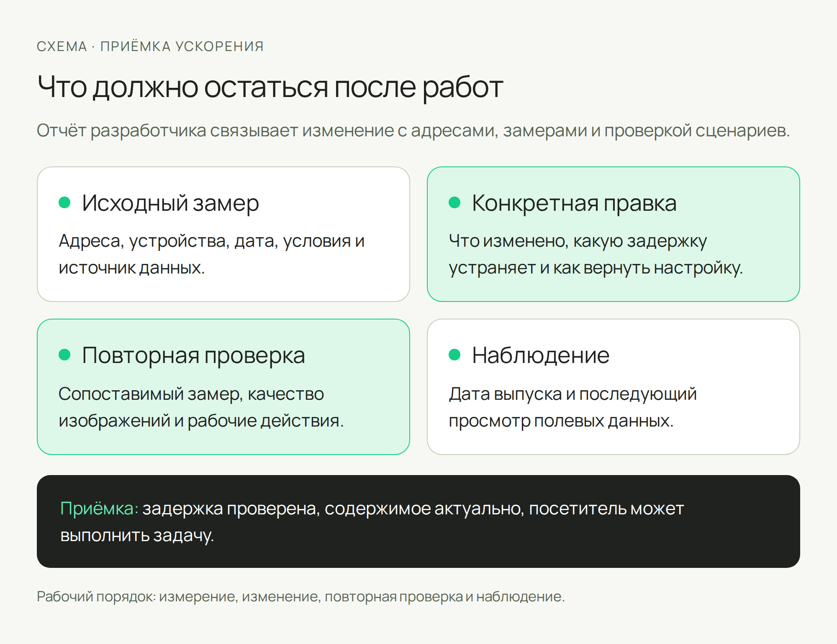
Task: Click the green dot beside Наблюдение
Action: (x=454, y=355)
